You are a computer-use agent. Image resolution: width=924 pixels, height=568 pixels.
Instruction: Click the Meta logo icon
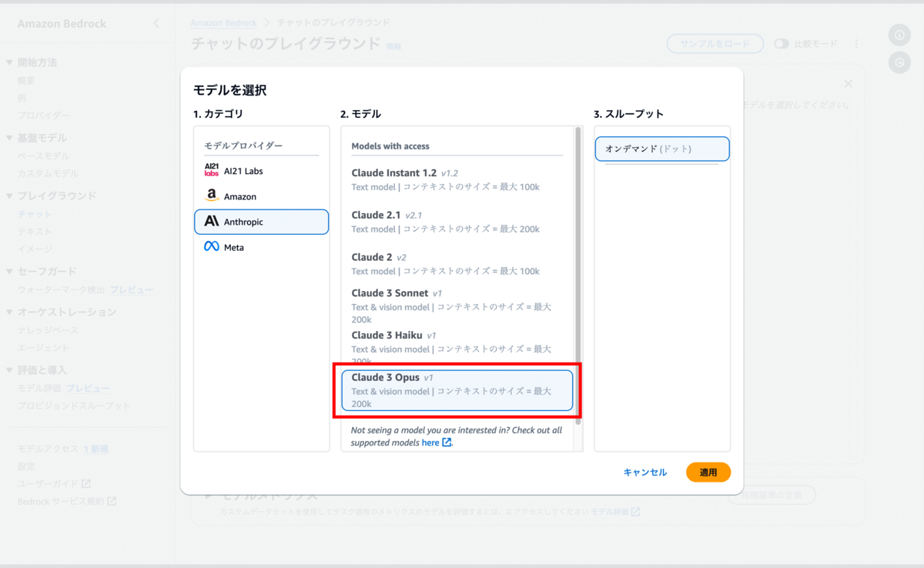(x=211, y=247)
